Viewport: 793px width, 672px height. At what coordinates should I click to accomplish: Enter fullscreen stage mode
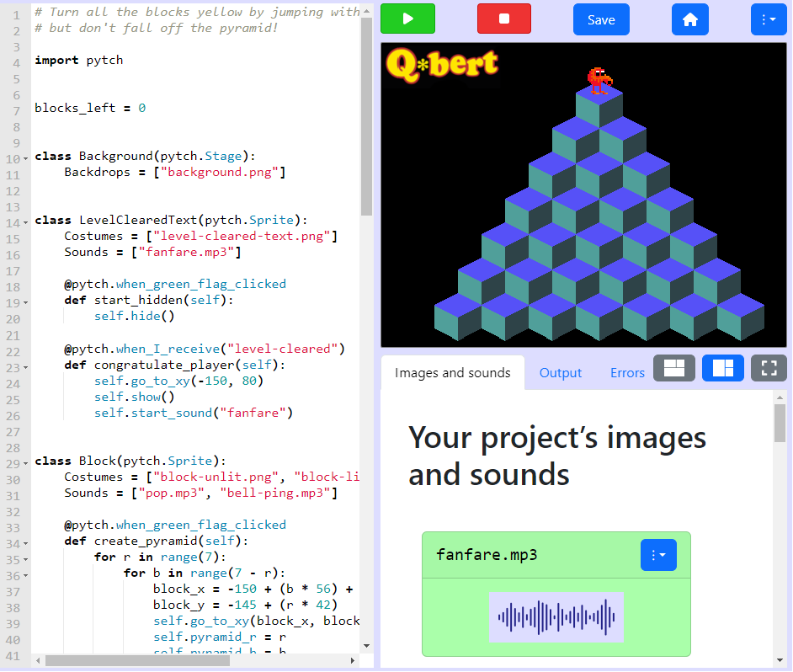tap(769, 368)
